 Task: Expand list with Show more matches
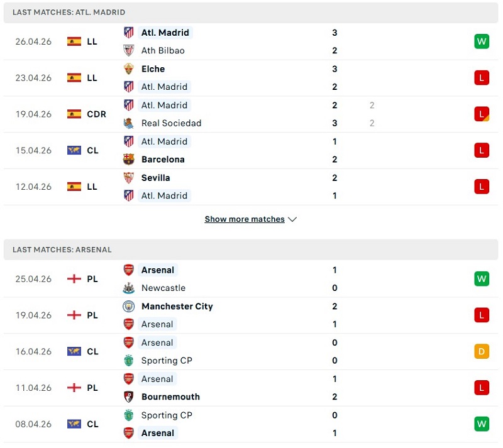245,219
